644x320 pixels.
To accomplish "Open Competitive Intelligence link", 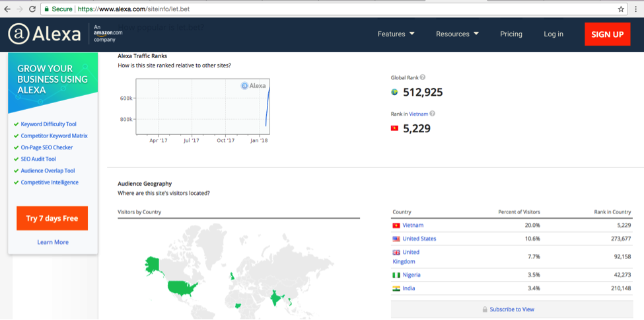I will tap(50, 182).
